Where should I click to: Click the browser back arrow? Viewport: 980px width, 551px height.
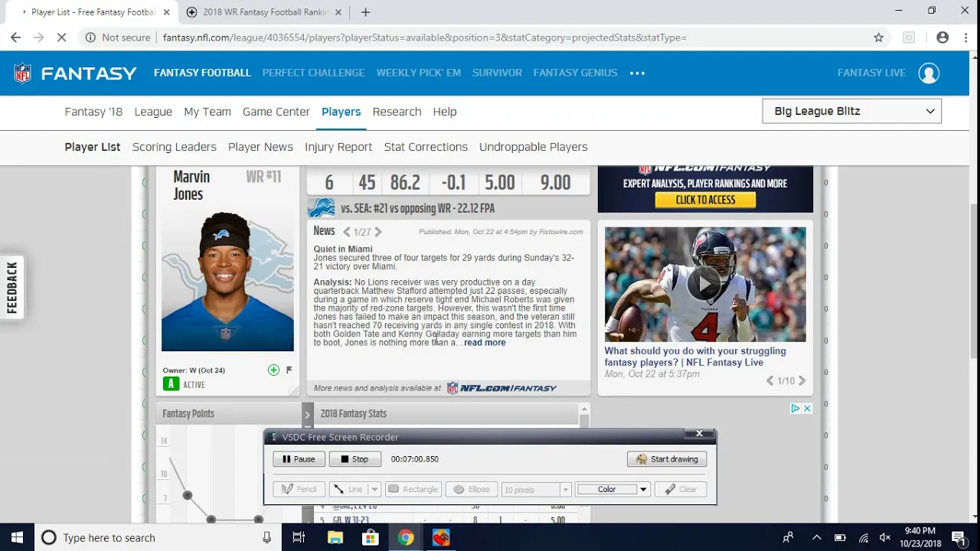click(x=15, y=37)
